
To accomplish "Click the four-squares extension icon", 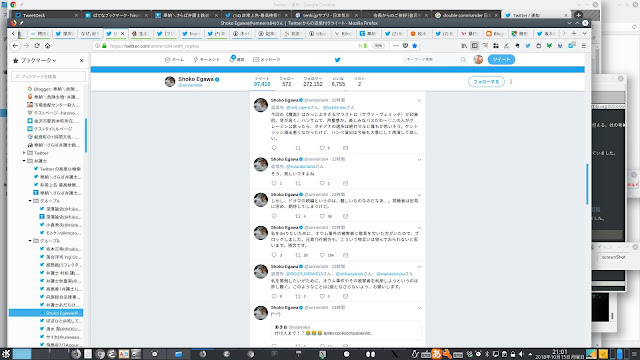I will tap(496, 46).
